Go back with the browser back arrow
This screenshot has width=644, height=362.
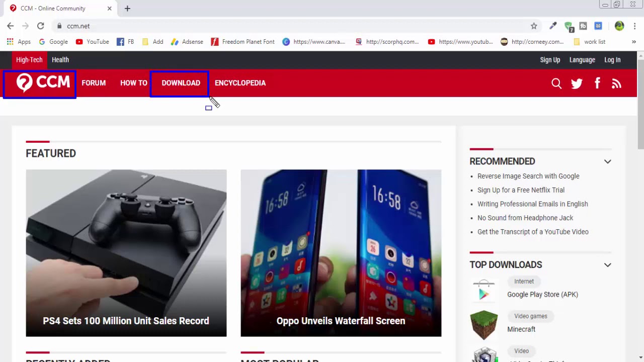11,26
